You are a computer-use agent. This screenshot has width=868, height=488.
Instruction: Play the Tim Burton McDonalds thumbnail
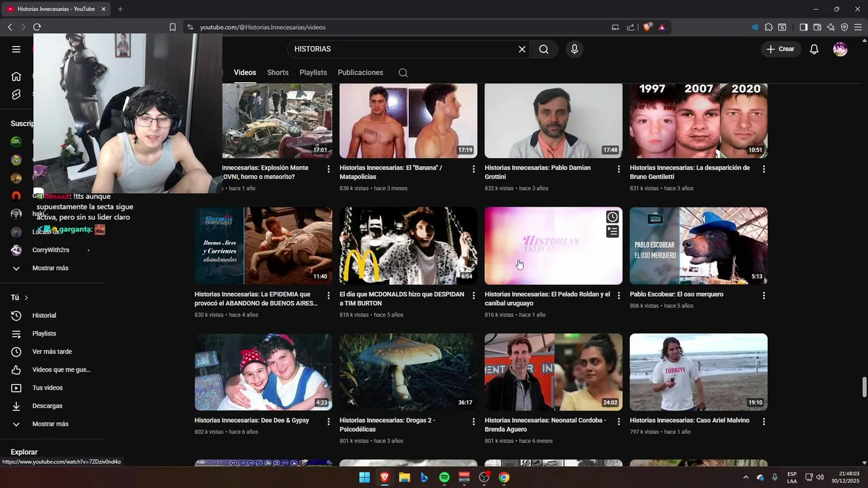click(408, 245)
